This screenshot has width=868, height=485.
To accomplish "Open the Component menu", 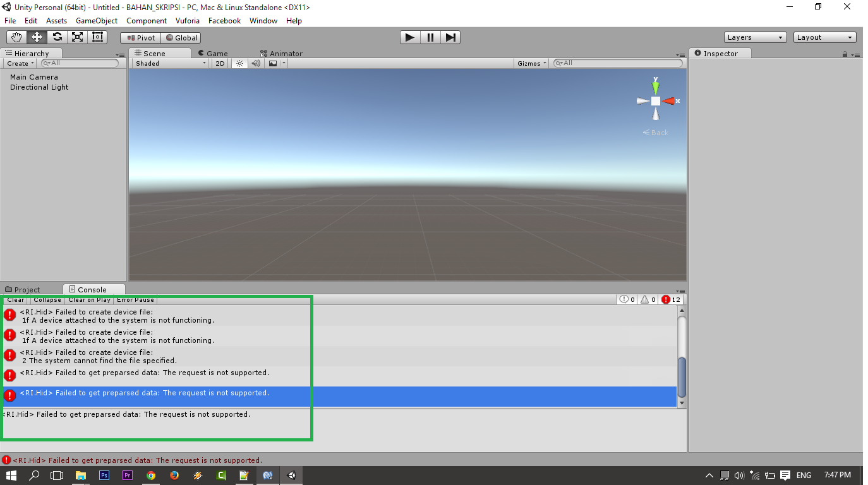I will 147,21.
